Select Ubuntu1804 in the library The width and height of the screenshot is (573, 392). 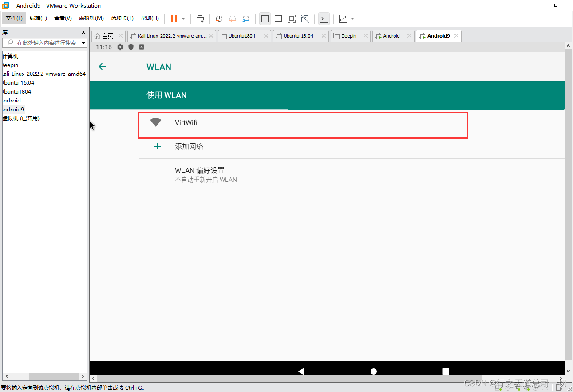pyautogui.click(x=16, y=92)
